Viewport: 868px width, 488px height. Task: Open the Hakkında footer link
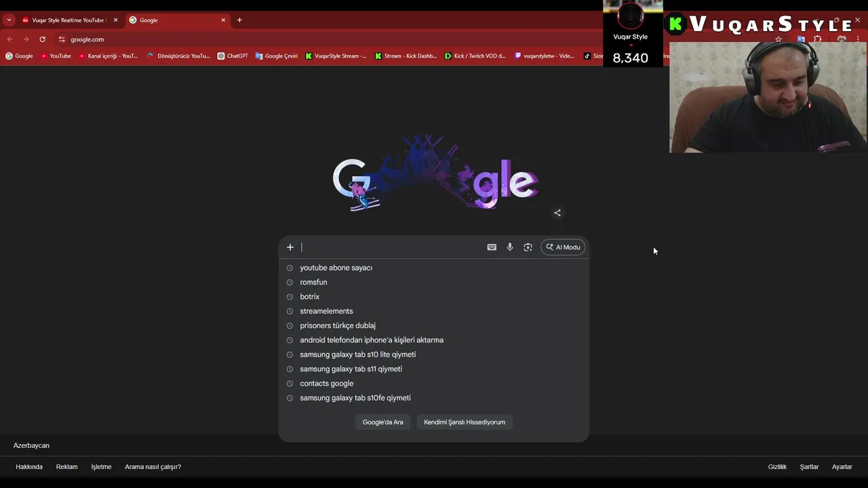click(29, 467)
